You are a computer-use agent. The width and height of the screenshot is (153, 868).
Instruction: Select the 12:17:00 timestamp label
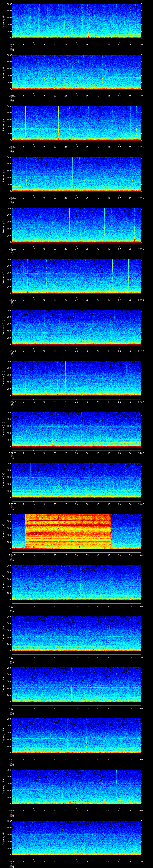12,198
